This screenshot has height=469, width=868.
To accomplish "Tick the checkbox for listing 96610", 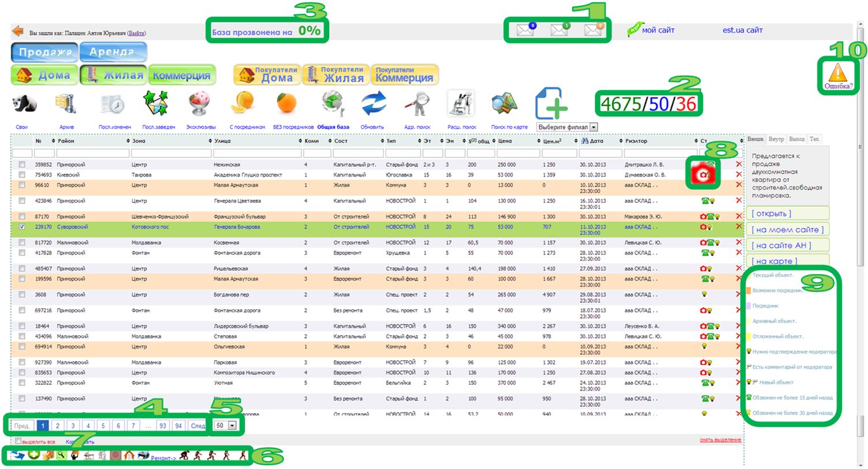I will [x=22, y=185].
